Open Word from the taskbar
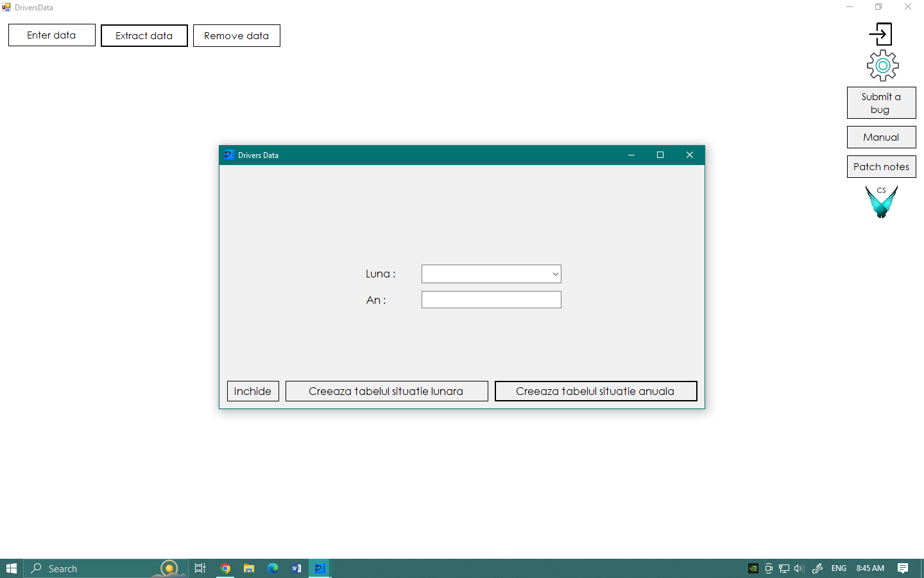 pyautogui.click(x=296, y=568)
